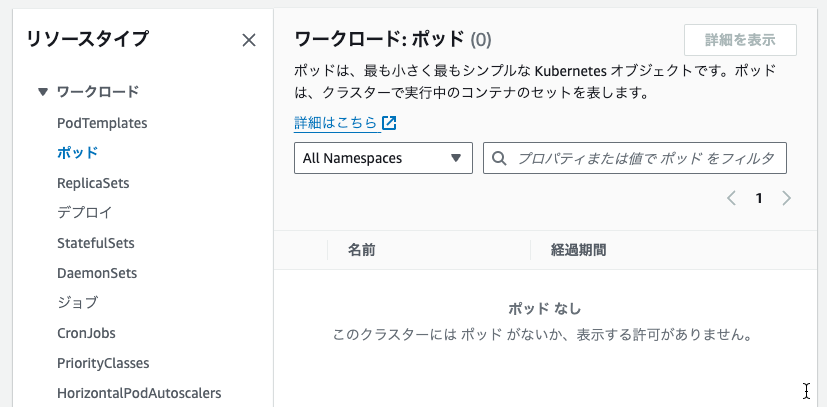Viewport: 827px width, 407px height.
Task: Open ジョブ resource type
Action: point(78,303)
